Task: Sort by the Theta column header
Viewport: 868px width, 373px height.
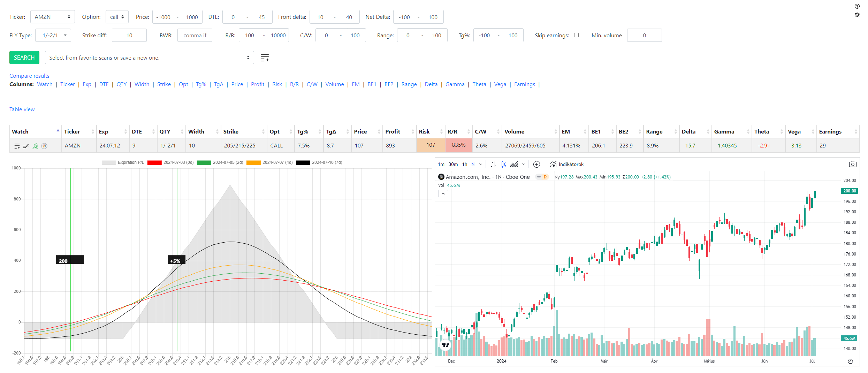Action: click(x=768, y=131)
